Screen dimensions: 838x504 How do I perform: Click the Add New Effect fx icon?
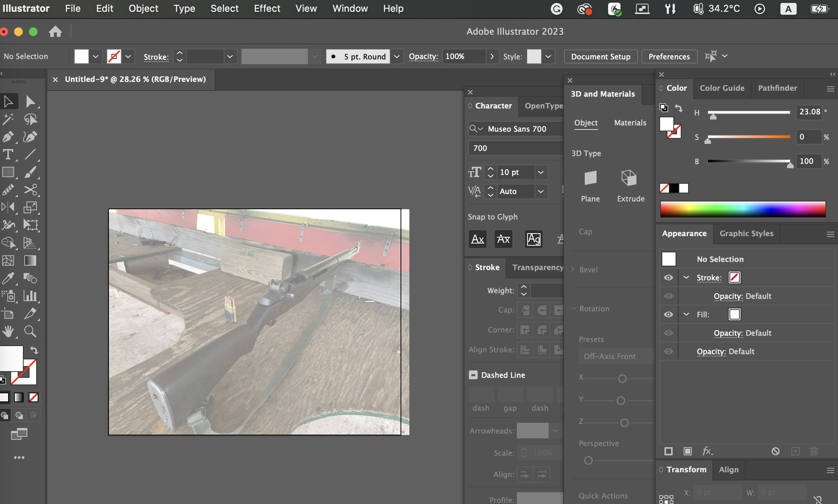707,451
